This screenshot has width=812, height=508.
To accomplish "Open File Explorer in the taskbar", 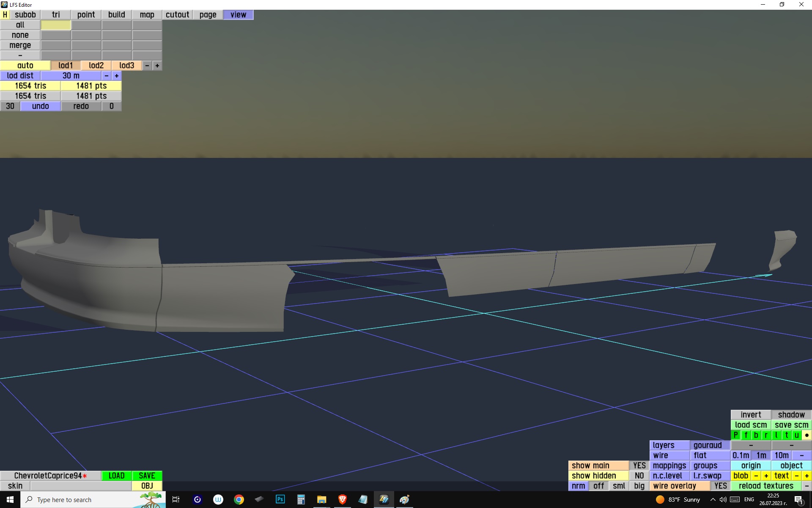I will [x=321, y=500].
